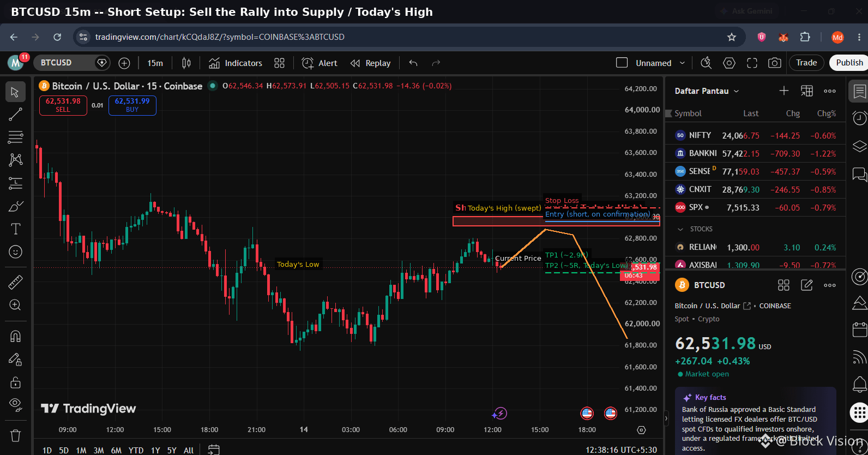This screenshot has width=868, height=455.
Task: Toggle magnet mode for drawings
Action: [x=15, y=336]
